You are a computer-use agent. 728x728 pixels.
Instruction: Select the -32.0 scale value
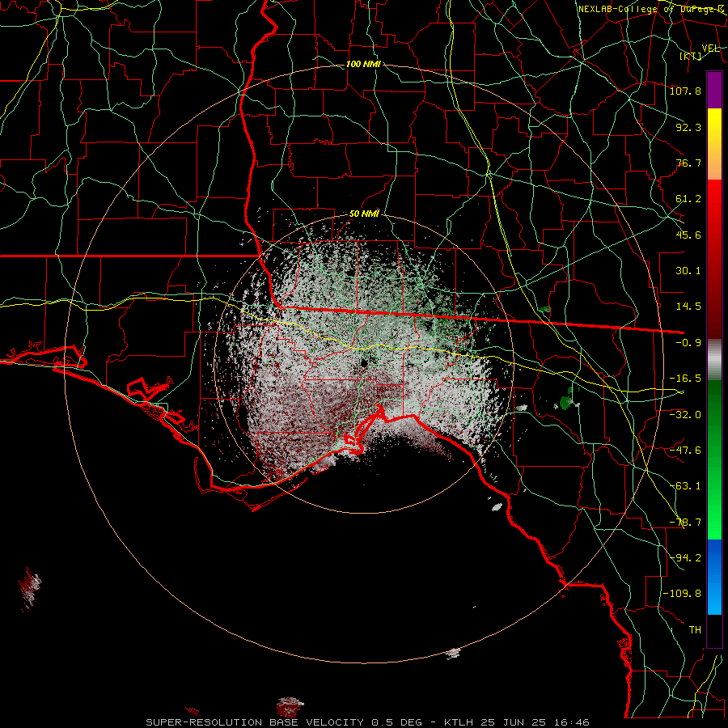point(685,414)
